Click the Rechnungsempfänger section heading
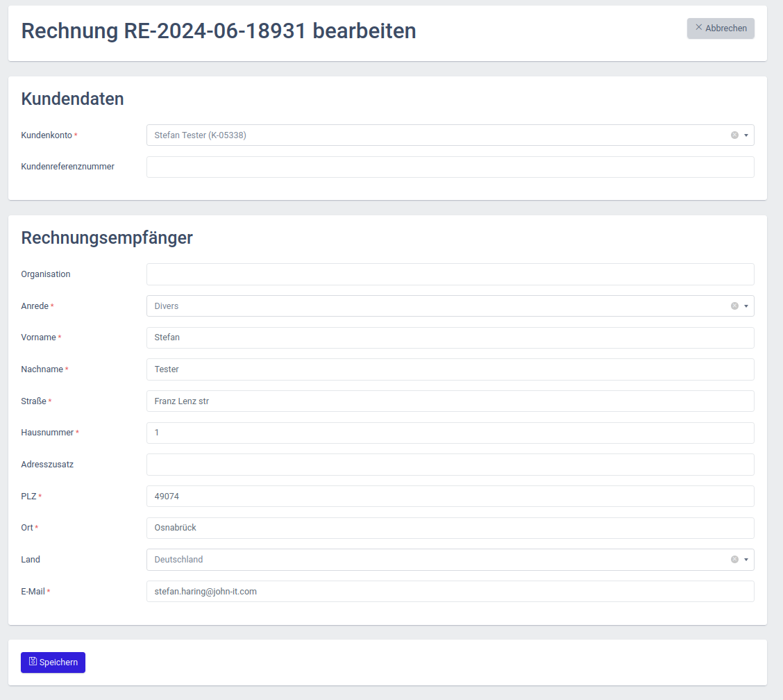 (107, 237)
